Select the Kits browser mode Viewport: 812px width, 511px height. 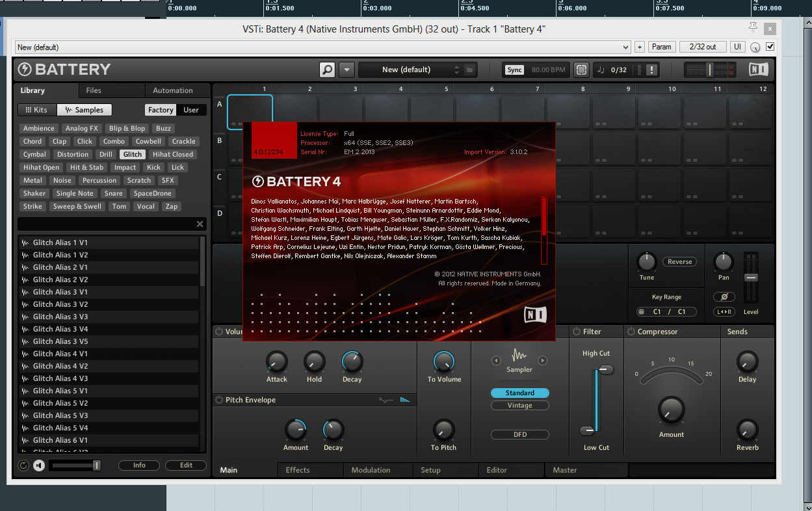click(36, 110)
